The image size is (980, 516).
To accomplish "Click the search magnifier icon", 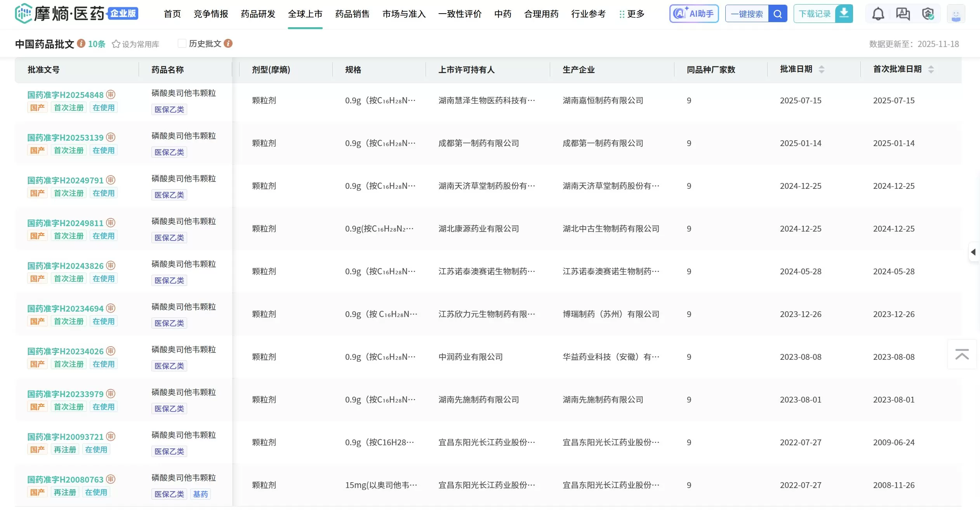I will [x=777, y=13].
